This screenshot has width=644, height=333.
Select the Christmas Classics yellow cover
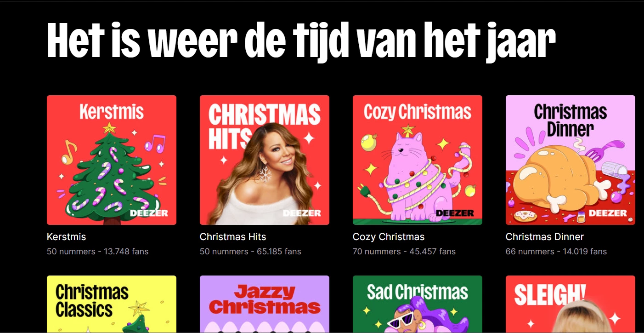112,304
